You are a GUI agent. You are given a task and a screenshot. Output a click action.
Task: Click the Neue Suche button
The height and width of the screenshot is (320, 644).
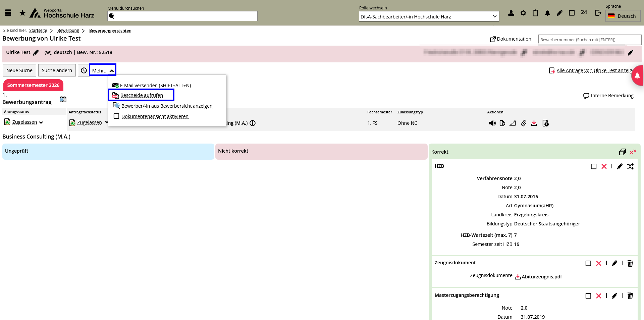19,70
